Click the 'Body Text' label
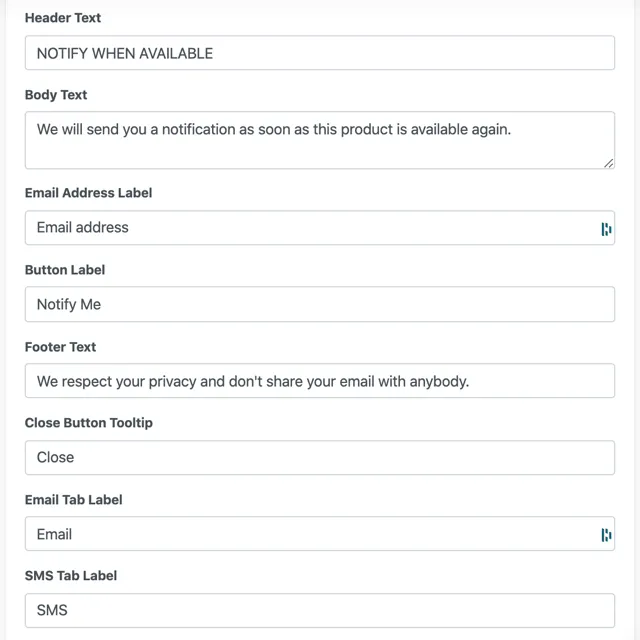640x640 pixels. [56, 95]
